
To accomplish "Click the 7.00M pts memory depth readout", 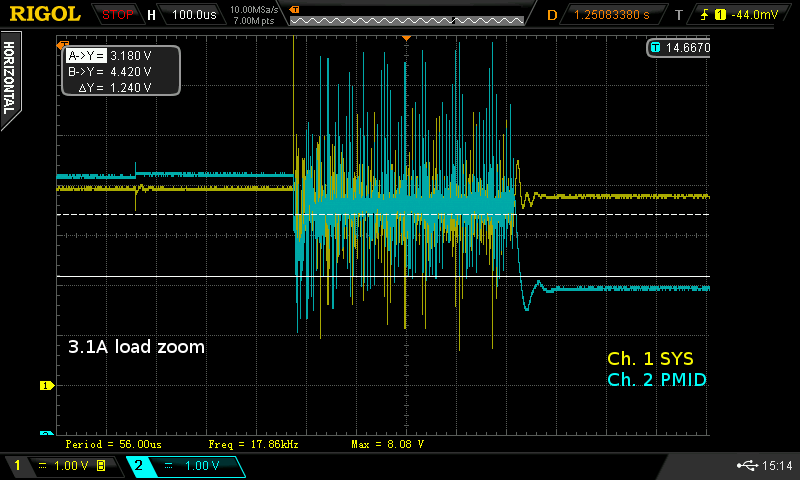I will coord(254,21).
